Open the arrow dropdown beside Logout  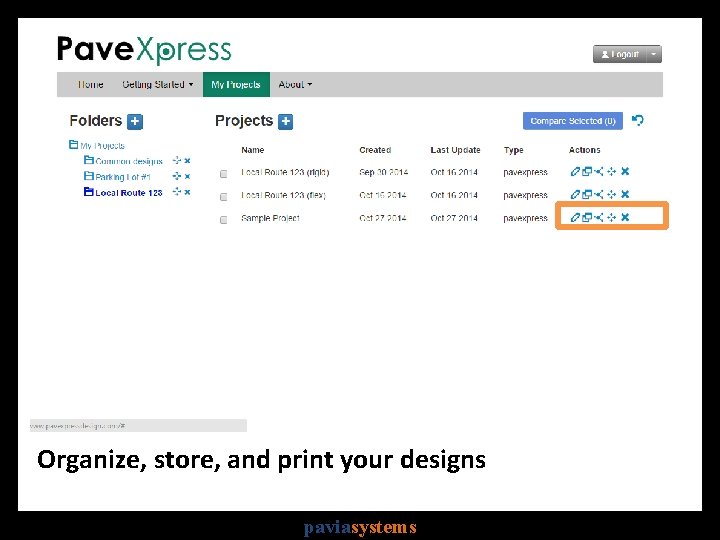tap(654, 54)
